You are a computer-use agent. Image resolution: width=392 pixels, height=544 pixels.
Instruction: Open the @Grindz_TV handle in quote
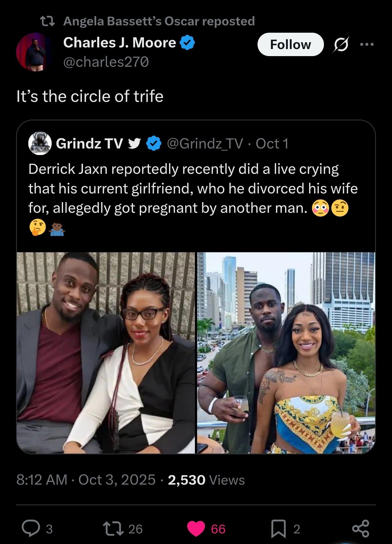pyautogui.click(x=205, y=144)
